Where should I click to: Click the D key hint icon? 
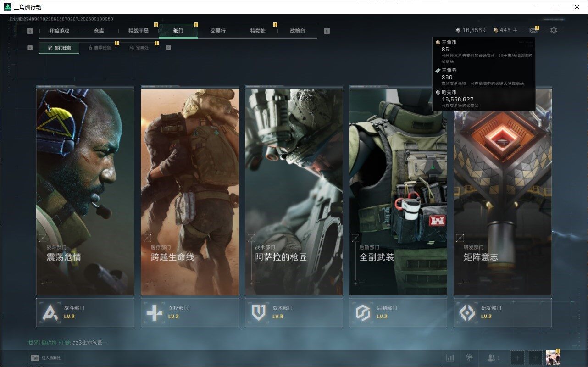pos(168,48)
